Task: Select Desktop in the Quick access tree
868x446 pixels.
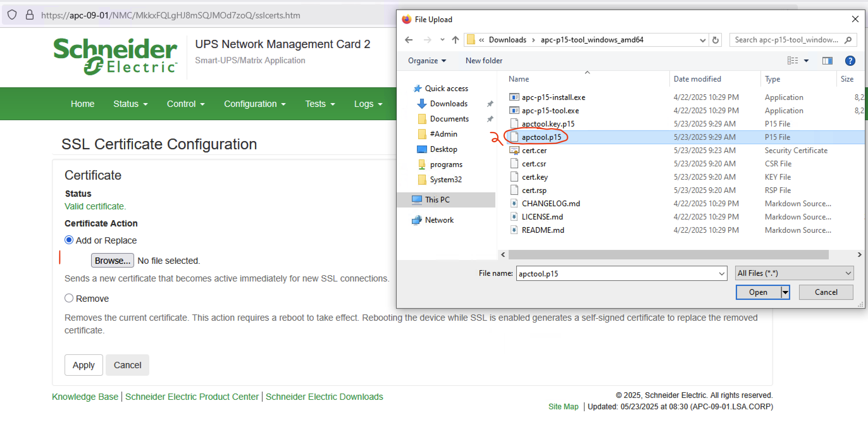Action: (x=443, y=149)
